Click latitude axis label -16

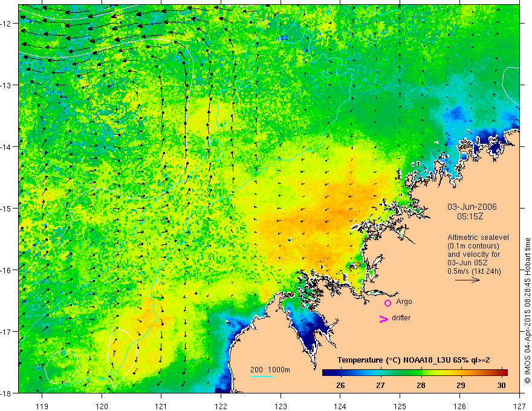click(x=7, y=270)
